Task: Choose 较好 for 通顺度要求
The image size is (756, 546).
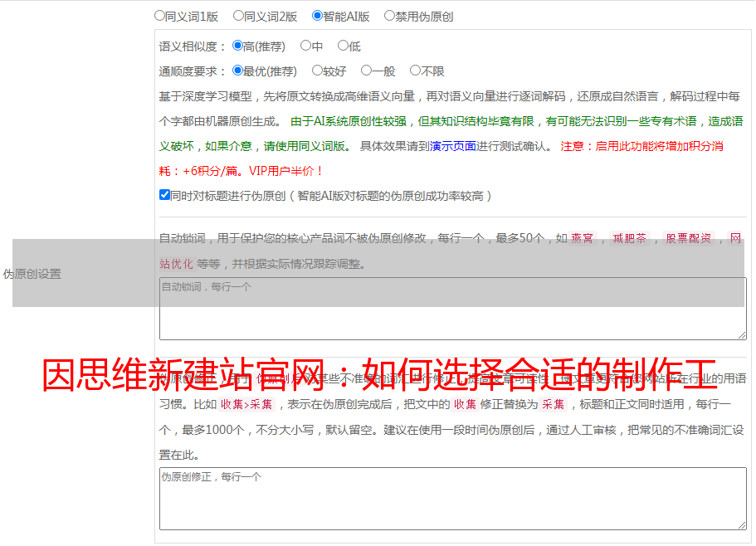Action: click(317, 71)
